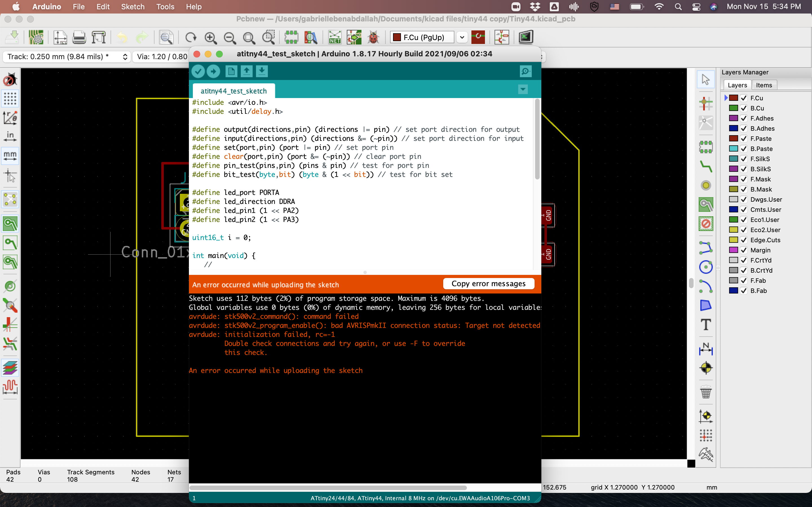Open macOS Spotlight search icon
Image resolution: width=812 pixels, height=507 pixels.
pos(678,7)
